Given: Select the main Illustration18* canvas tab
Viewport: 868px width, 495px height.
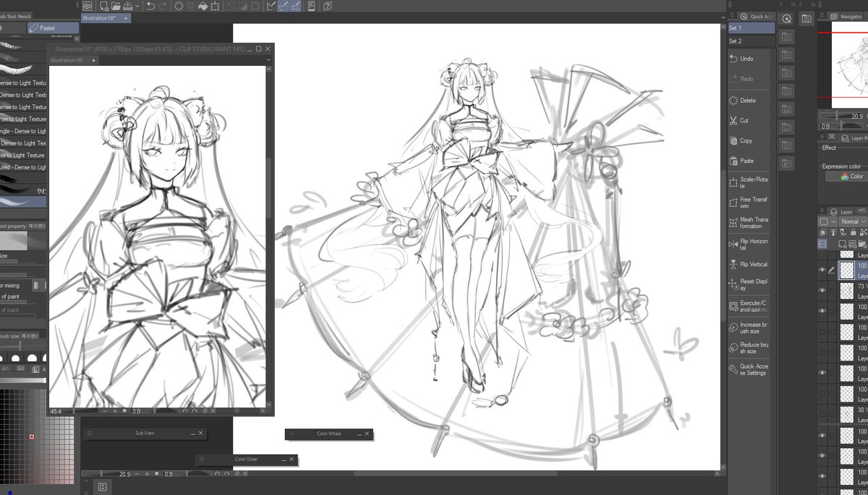Looking at the screenshot, I should coord(106,17).
